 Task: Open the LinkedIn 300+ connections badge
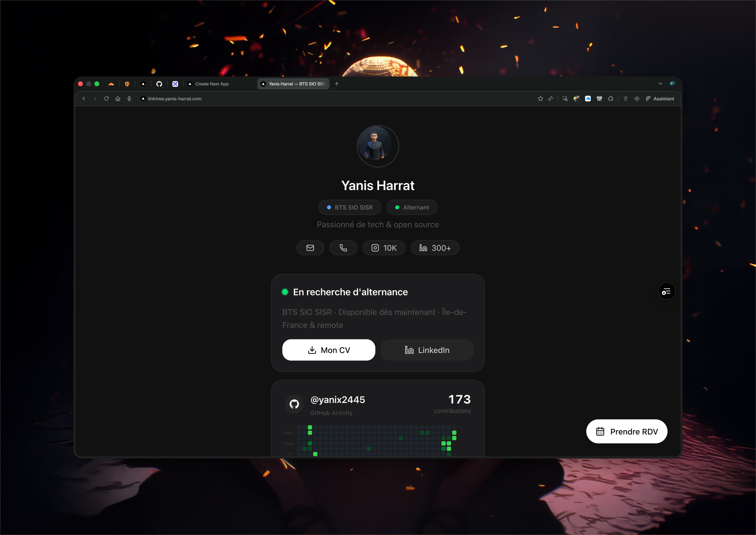coord(435,248)
